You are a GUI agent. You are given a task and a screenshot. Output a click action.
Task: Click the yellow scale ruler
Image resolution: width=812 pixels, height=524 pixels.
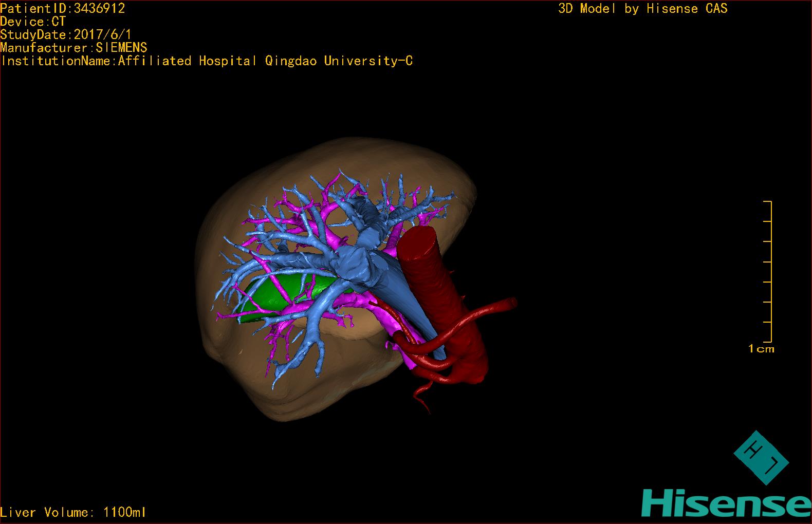(x=768, y=272)
